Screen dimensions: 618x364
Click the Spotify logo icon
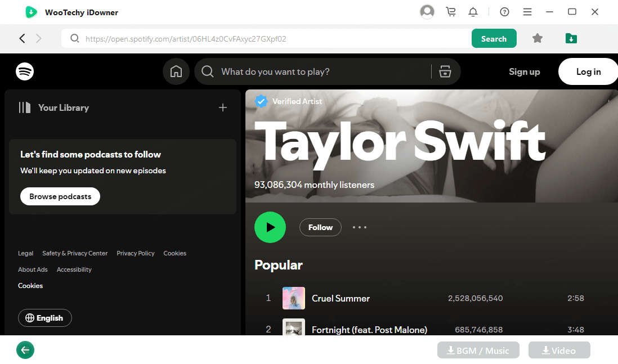click(x=24, y=71)
